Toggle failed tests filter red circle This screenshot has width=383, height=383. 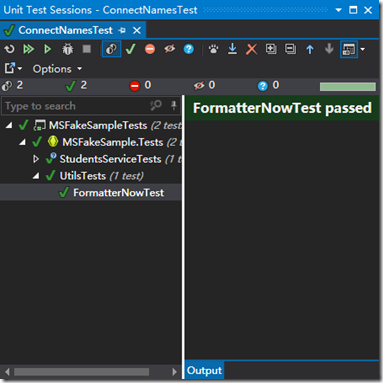[150, 49]
